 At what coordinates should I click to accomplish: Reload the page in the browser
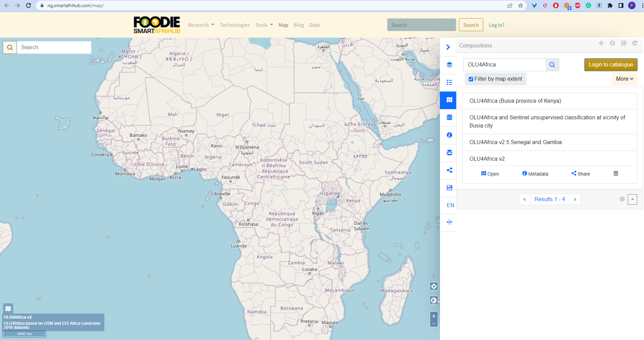(28, 5)
